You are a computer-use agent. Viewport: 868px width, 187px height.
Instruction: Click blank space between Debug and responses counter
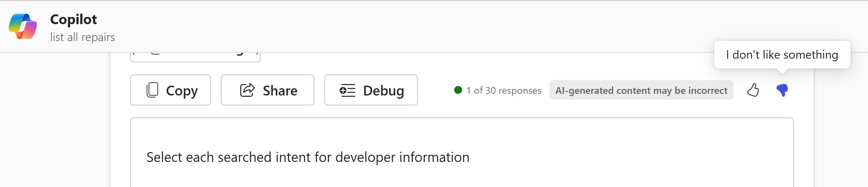coord(435,90)
